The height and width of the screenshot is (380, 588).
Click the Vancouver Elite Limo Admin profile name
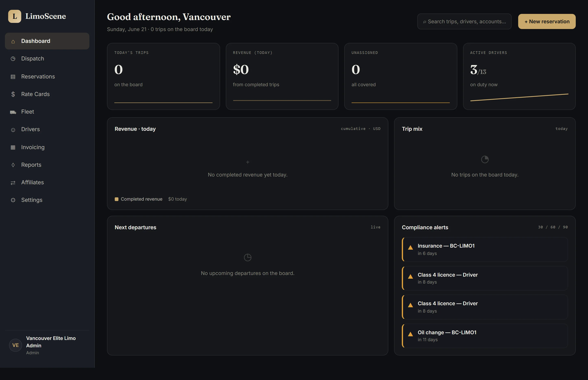51,342
